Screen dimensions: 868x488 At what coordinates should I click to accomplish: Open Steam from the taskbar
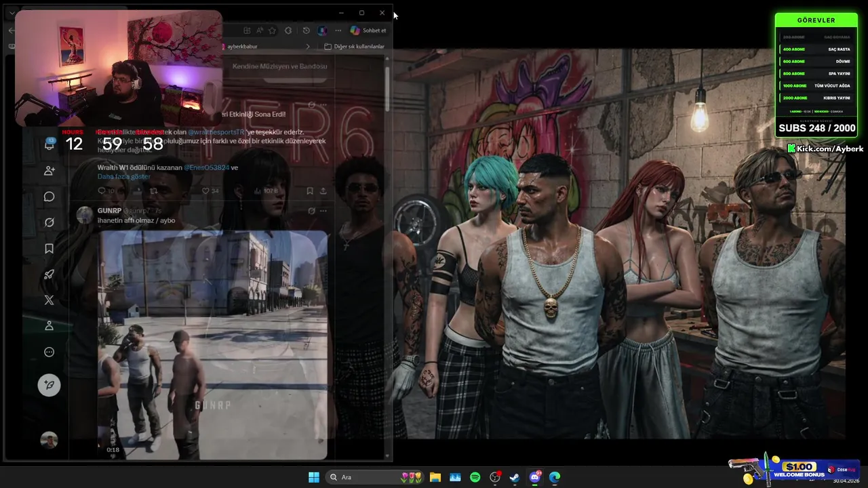click(x=515, y=477)
